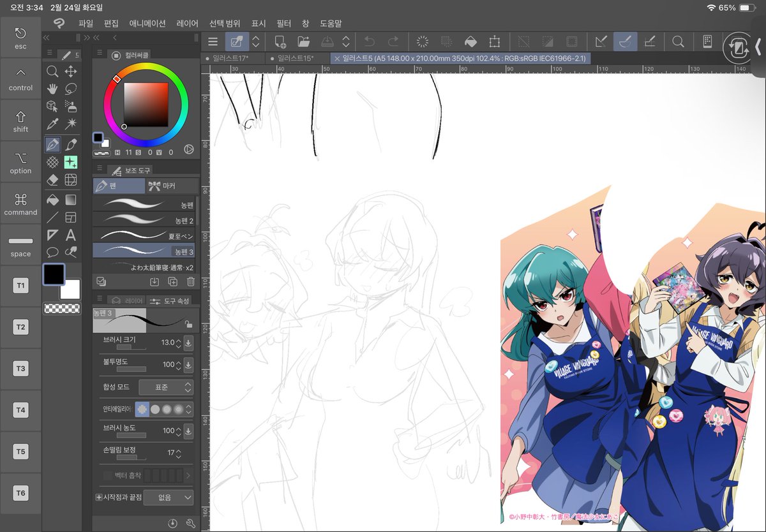
Task: Select the 夏至ペン brush
Action: point(144,235)
